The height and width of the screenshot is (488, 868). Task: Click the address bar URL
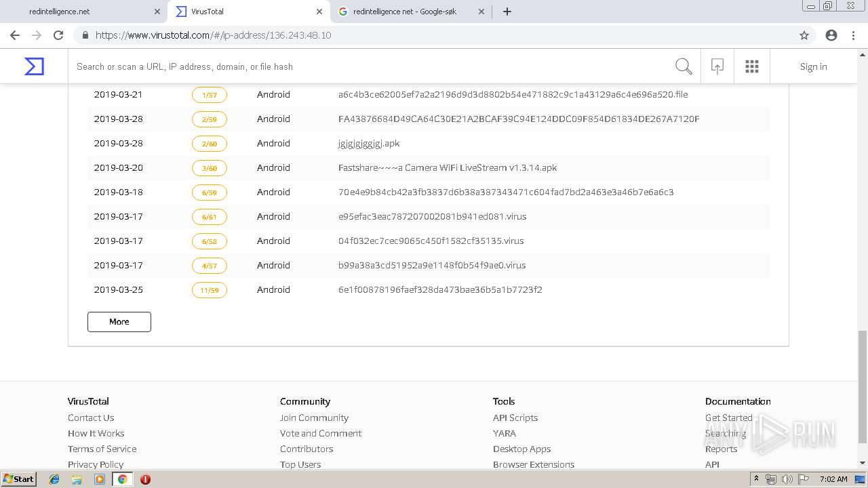point(213,35)
